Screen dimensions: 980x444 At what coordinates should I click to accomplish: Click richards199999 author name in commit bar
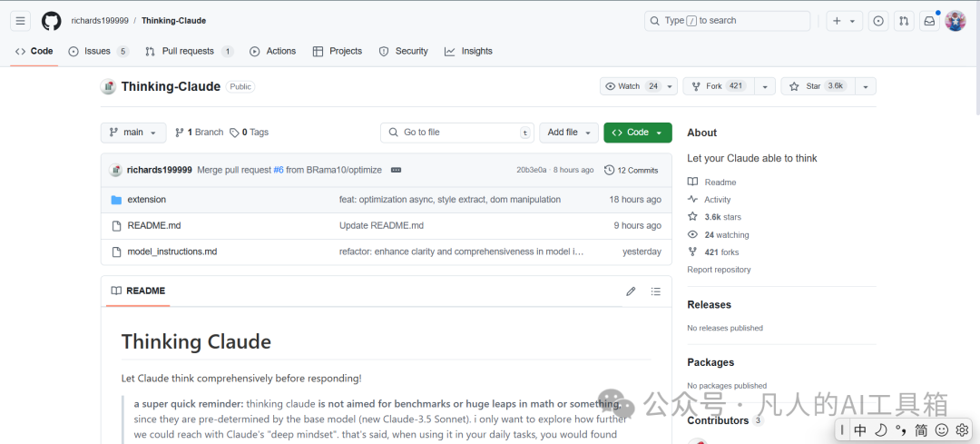(160, 170)
